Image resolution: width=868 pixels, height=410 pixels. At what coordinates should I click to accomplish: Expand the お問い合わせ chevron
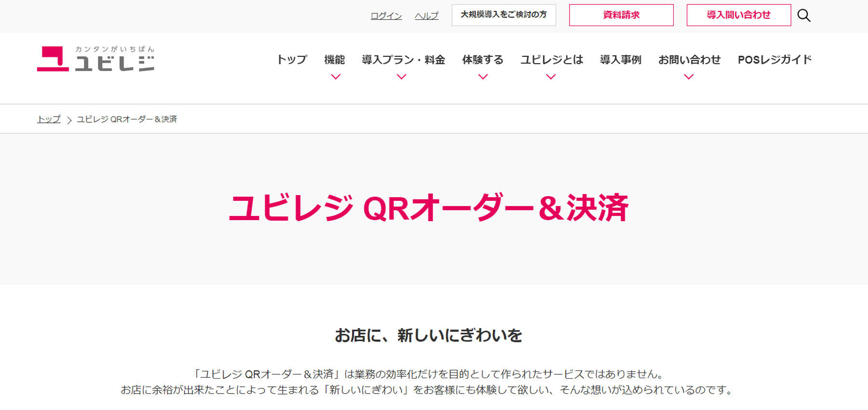point(689,77)
